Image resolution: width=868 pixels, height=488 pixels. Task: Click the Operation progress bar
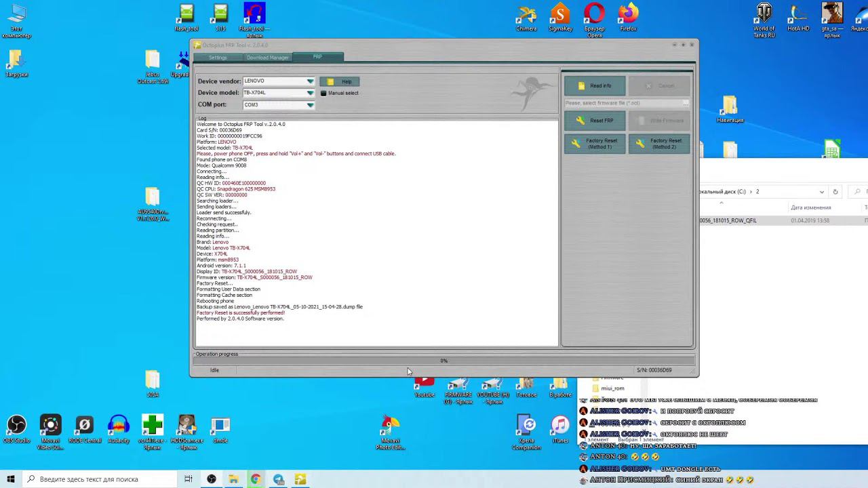point(444,361)
